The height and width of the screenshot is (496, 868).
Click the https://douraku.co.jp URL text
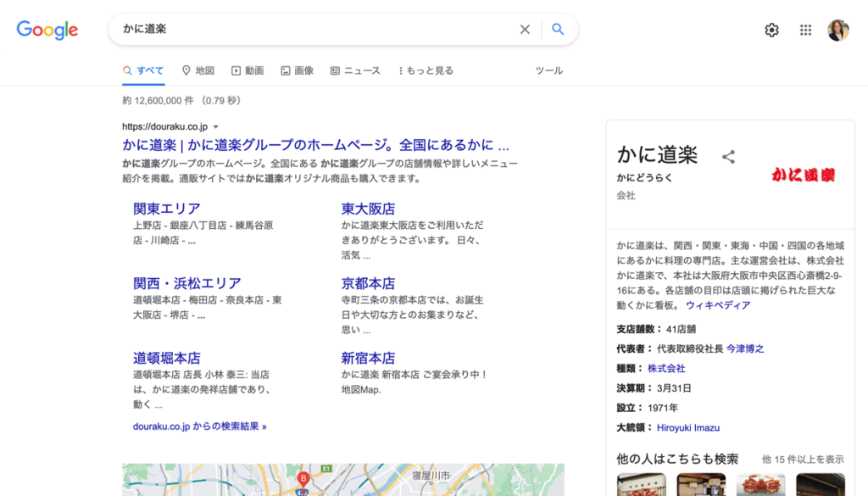point(165,127)
